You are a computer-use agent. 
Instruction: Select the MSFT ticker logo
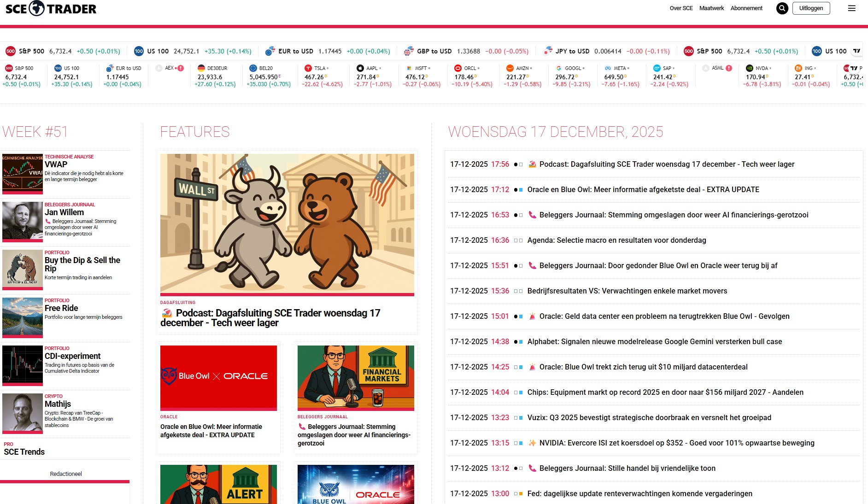click(409, 68)
